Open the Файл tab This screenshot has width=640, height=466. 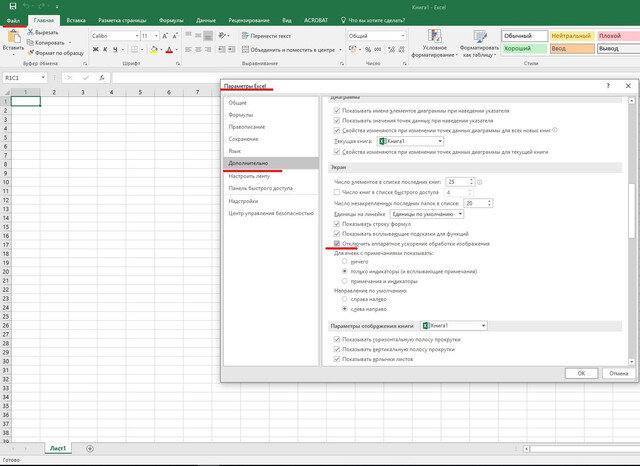click(13, 20)
